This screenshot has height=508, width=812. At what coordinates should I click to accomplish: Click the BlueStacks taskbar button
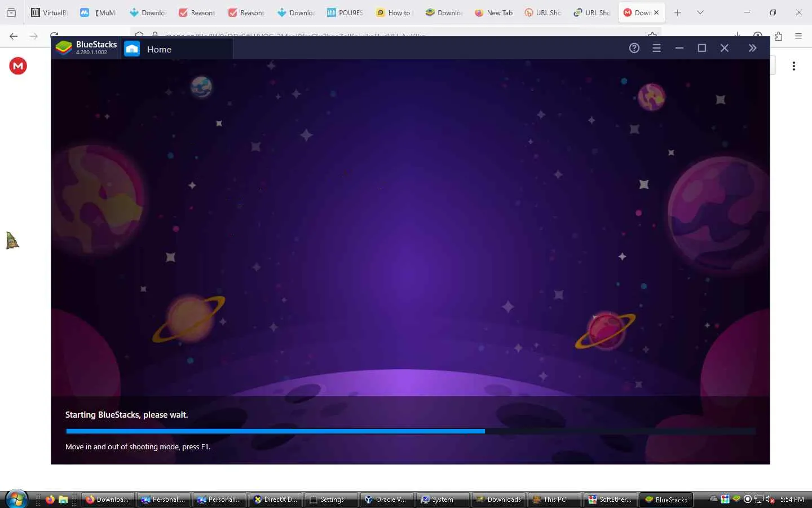pos(666,500)
